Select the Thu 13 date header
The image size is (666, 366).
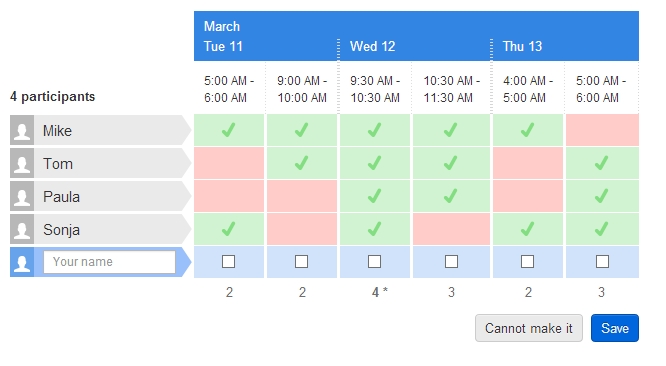pyautogui.click(x=522, y=46)
